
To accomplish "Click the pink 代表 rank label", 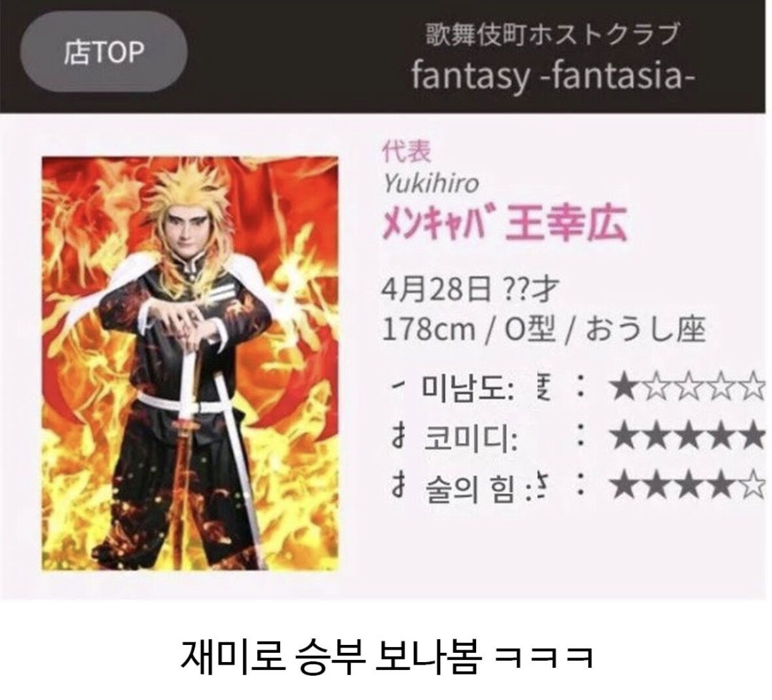I will (x=407, y=152).
